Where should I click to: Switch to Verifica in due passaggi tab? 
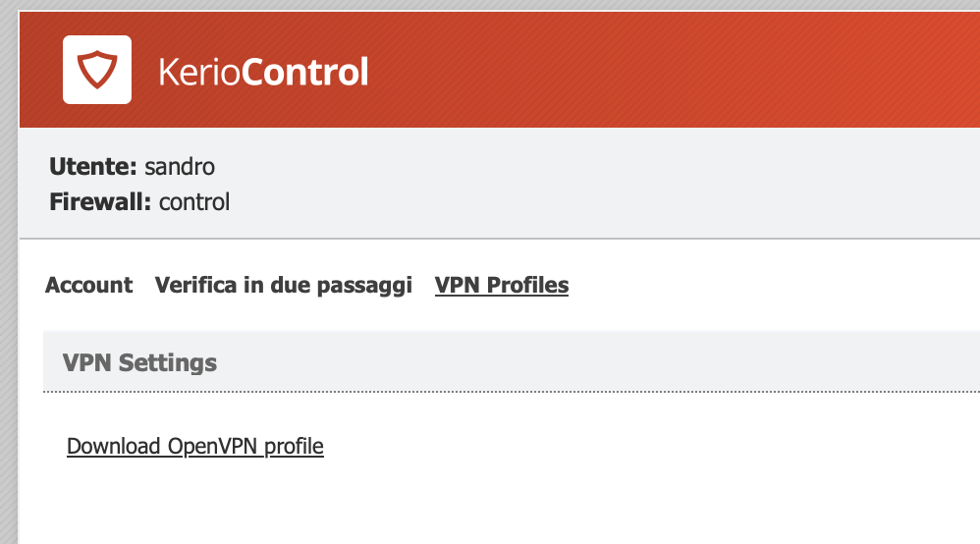coord(284,285)
